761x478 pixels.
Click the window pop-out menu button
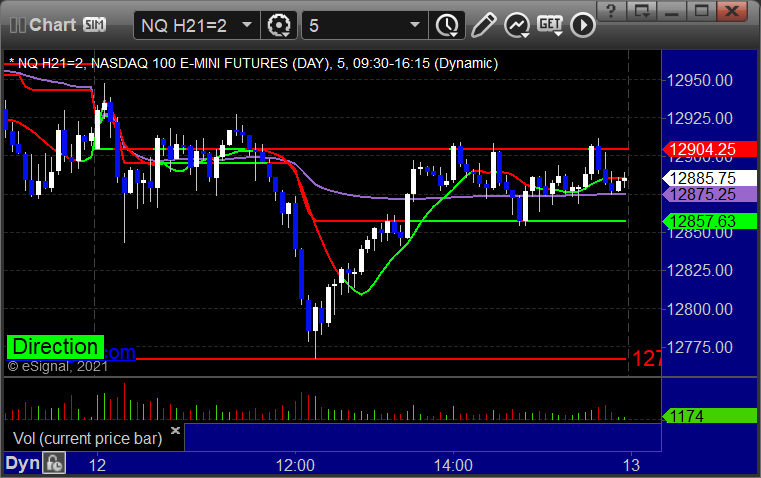[x=642, y=11]
